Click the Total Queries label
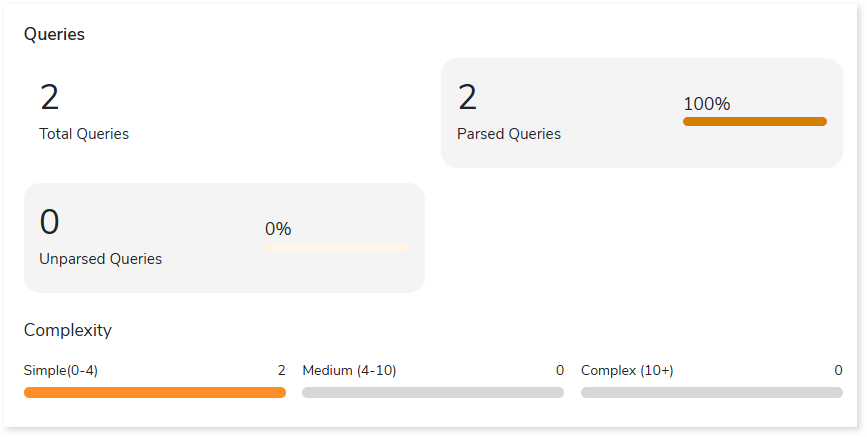 click(84, 134)
